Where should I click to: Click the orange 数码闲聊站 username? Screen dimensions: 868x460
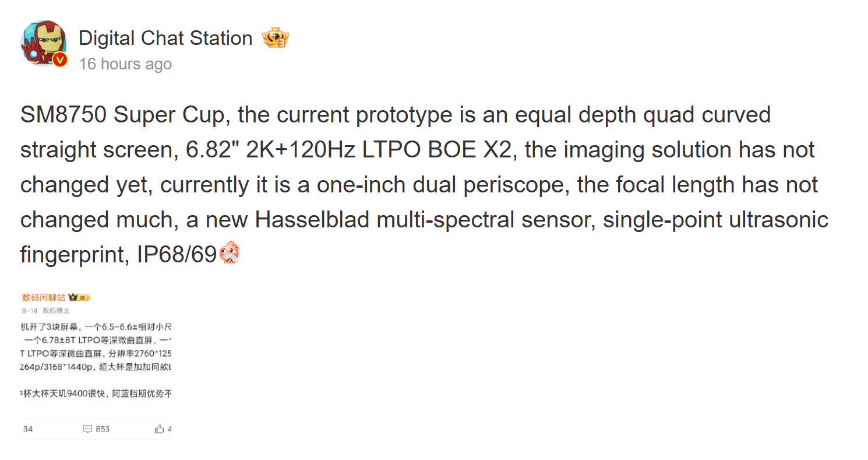tap(43, 298)
